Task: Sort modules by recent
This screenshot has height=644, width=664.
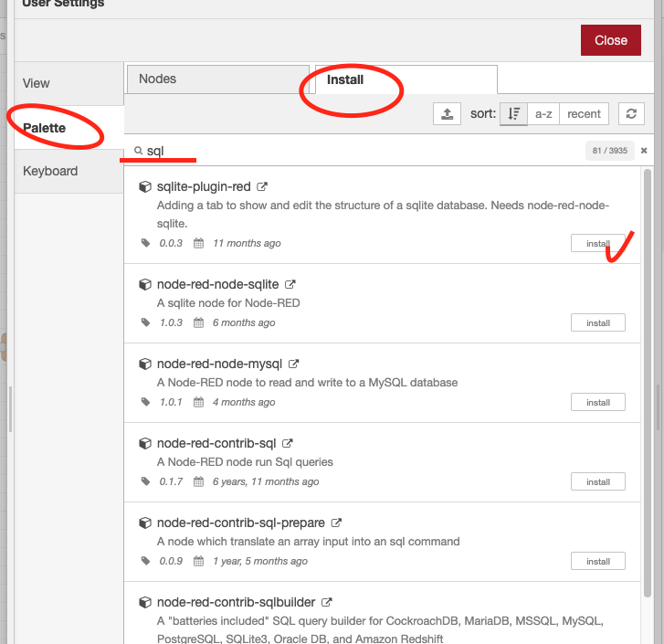Action: click(584, 114)
